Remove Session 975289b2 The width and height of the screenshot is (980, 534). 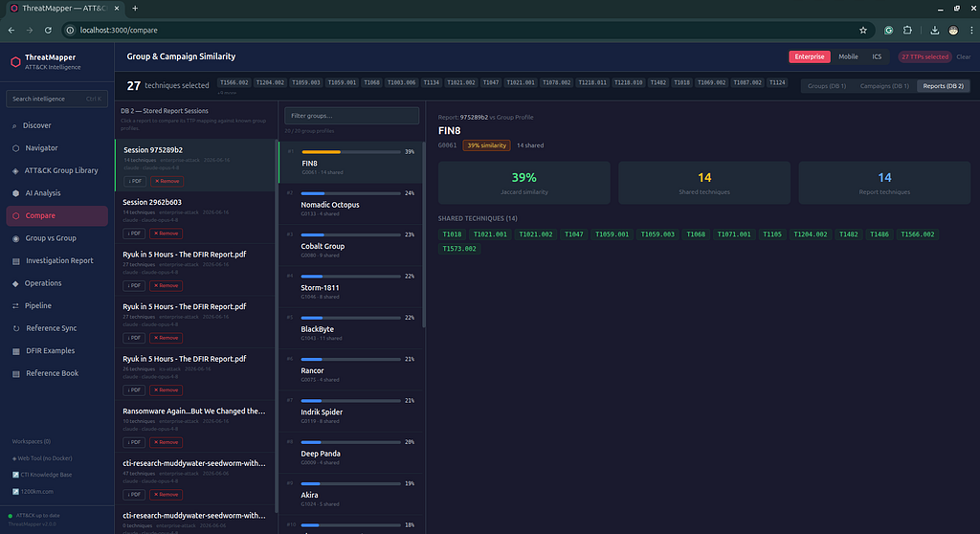tap(167, 181)
